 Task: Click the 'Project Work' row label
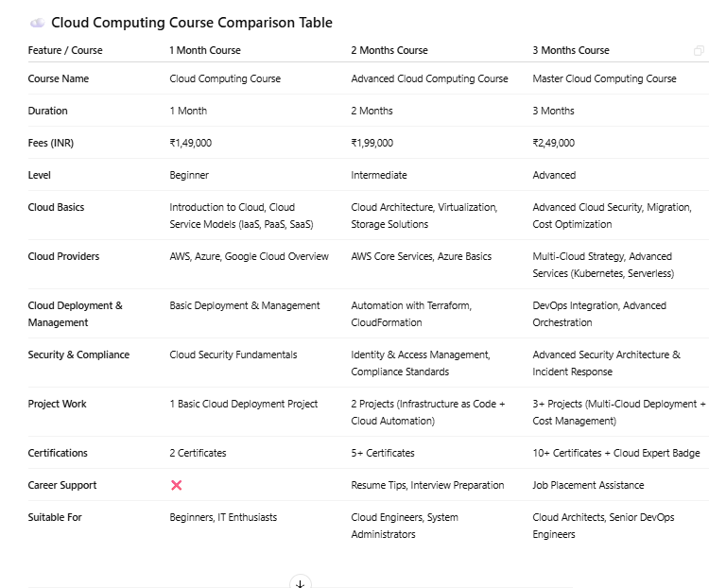coord(57,405)
